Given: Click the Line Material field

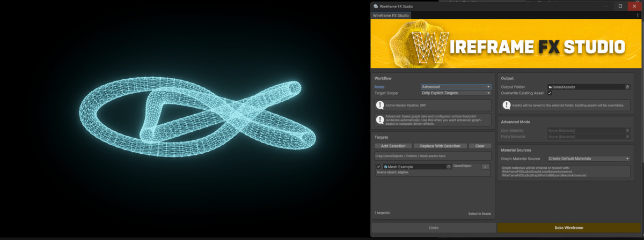Looking at the screenshot, I should (x=589, y=130).
